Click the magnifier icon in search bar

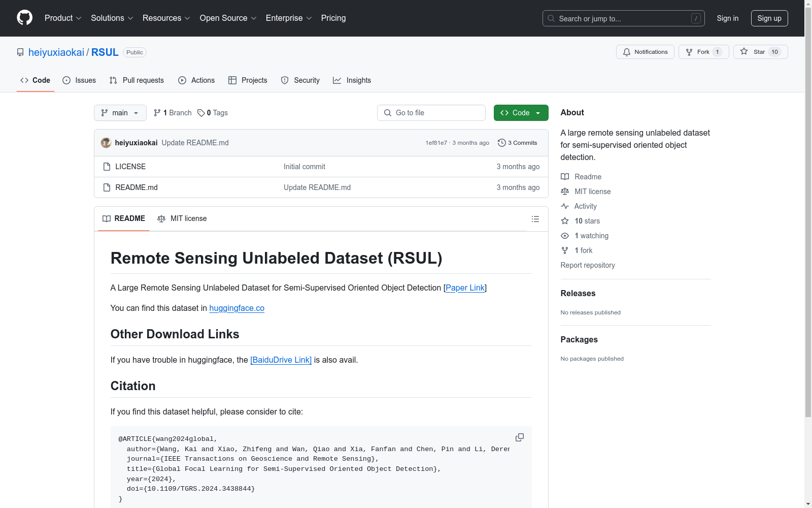[x=551, y=18]
